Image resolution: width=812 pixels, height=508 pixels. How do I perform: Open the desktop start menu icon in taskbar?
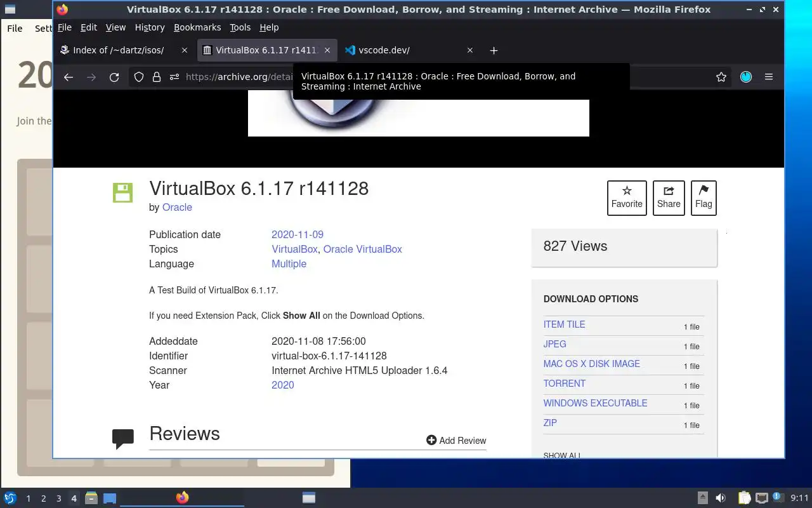pos(10,498)
